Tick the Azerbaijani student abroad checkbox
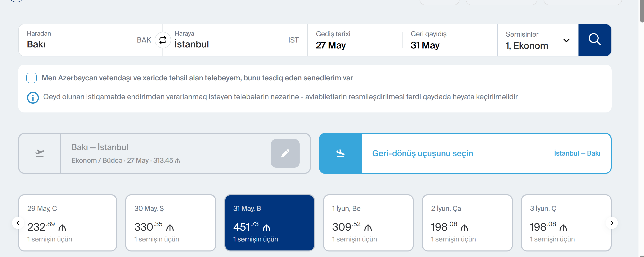Screen dimensions: 644x257 [x=32, y=78]
